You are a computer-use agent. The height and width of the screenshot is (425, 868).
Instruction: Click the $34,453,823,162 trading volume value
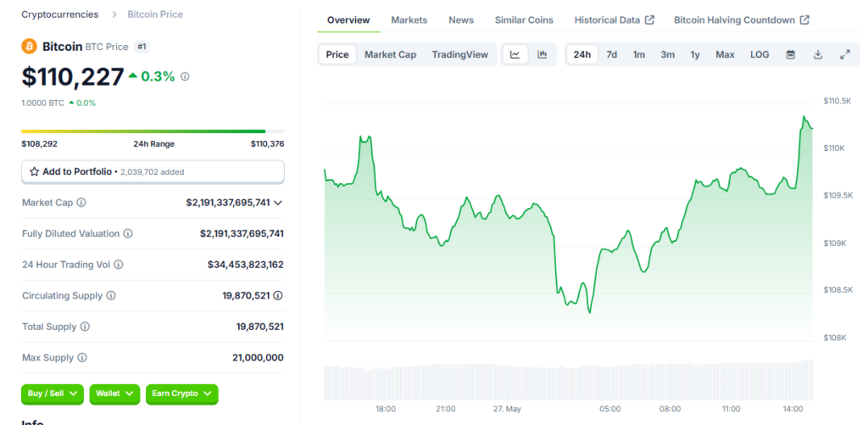coord(246,265)
